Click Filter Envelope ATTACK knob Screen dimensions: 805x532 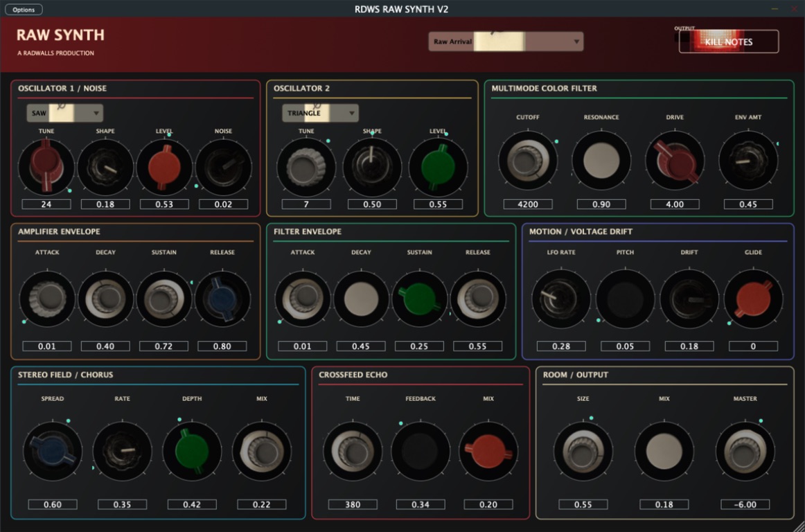[302, 299]
